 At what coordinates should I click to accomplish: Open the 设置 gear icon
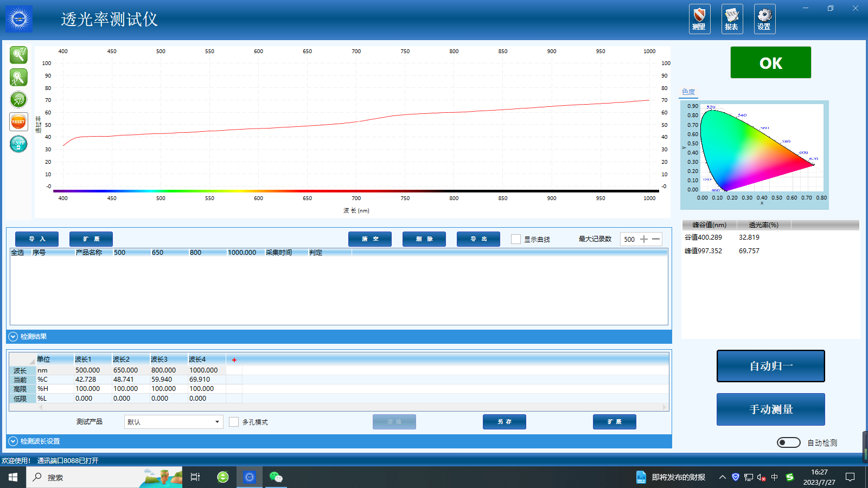764,19
